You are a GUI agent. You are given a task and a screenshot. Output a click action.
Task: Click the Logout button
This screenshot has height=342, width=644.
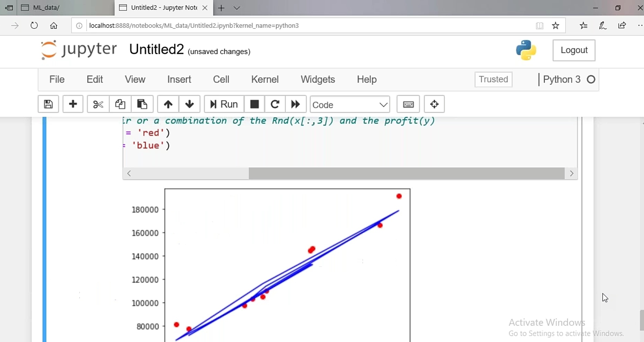coord(574,50)
